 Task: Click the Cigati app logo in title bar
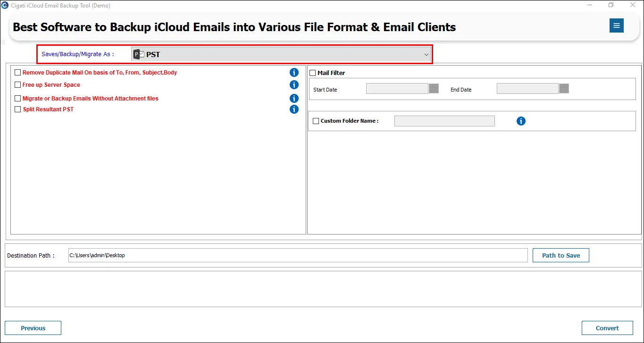(5, 5)
